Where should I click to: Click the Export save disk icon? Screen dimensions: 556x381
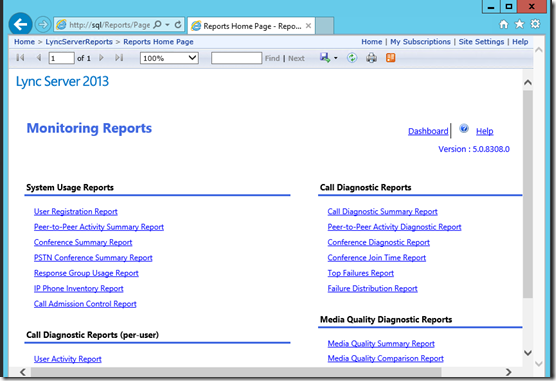325,57
